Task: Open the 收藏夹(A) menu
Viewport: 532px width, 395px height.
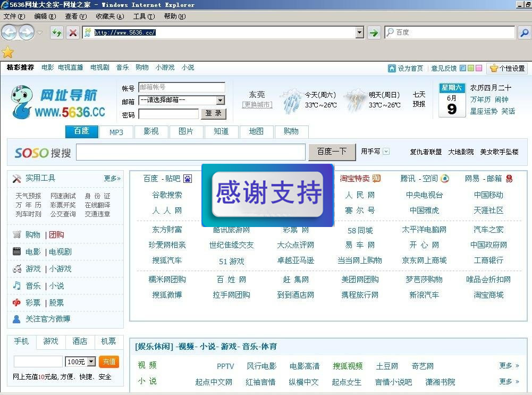Action: pos(110,16)
